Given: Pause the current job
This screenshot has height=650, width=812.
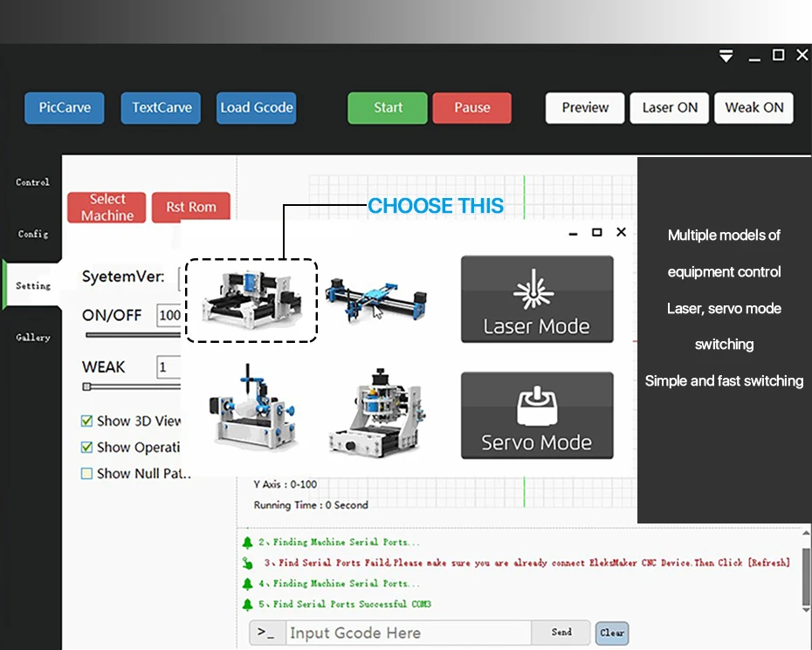Looking at the screenshot, I should tap(471, 107).
